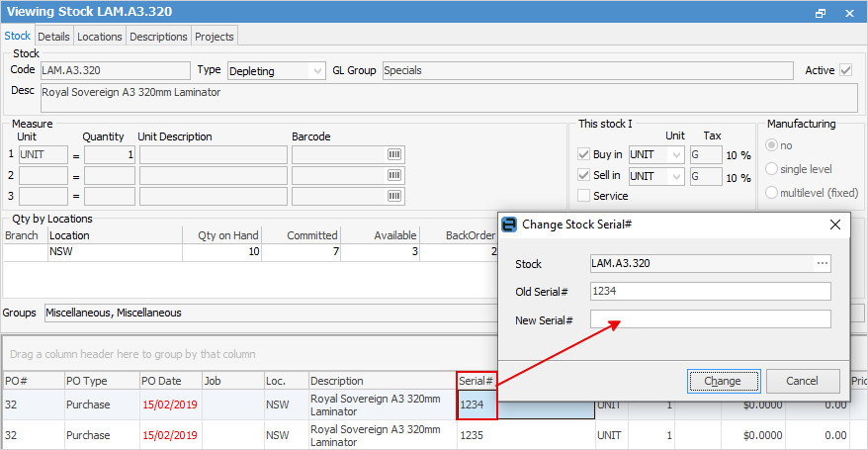Toggle the Buy in checkbox

coord(584,155)
